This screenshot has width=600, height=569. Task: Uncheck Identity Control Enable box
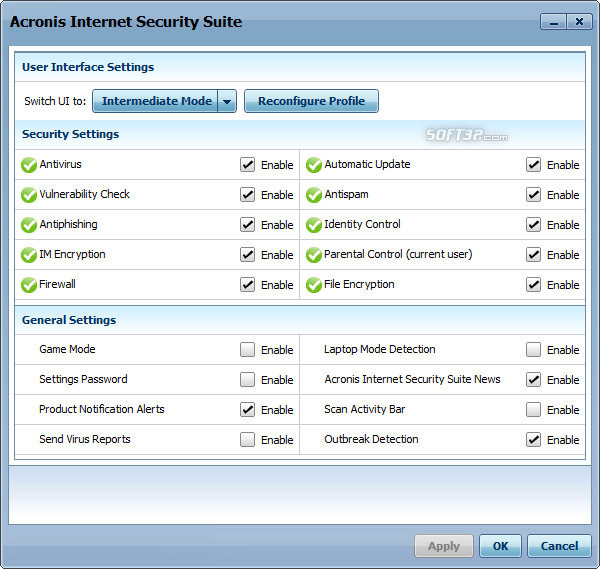coord(533,225)
